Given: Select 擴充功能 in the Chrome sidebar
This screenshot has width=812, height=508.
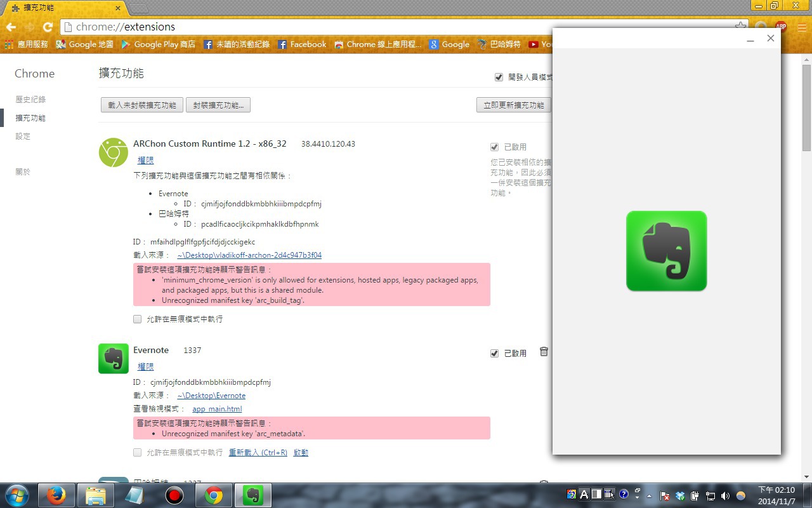Looking at the screenshot, I should coord(30,118).
